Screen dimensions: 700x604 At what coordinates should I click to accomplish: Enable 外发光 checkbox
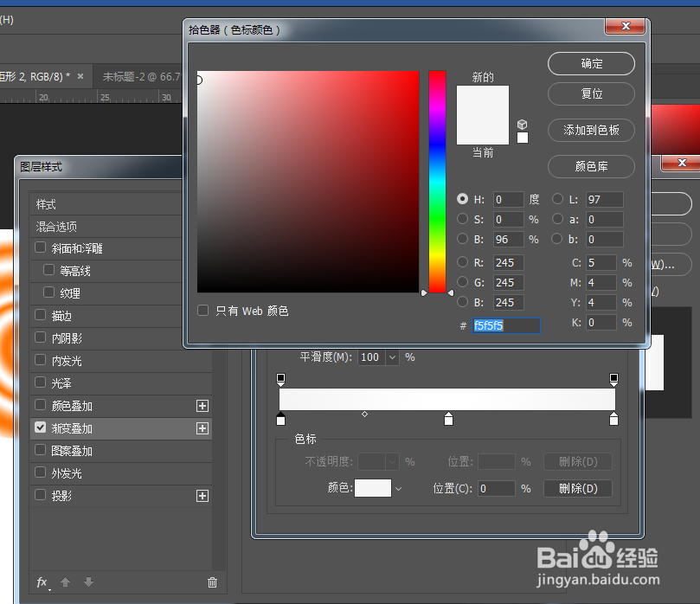tap(40, 472)
